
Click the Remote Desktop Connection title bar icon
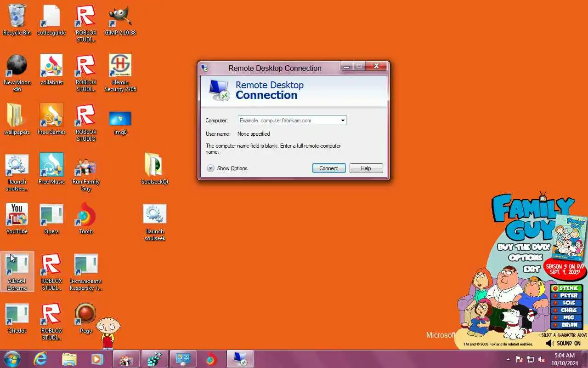(205, 68)
